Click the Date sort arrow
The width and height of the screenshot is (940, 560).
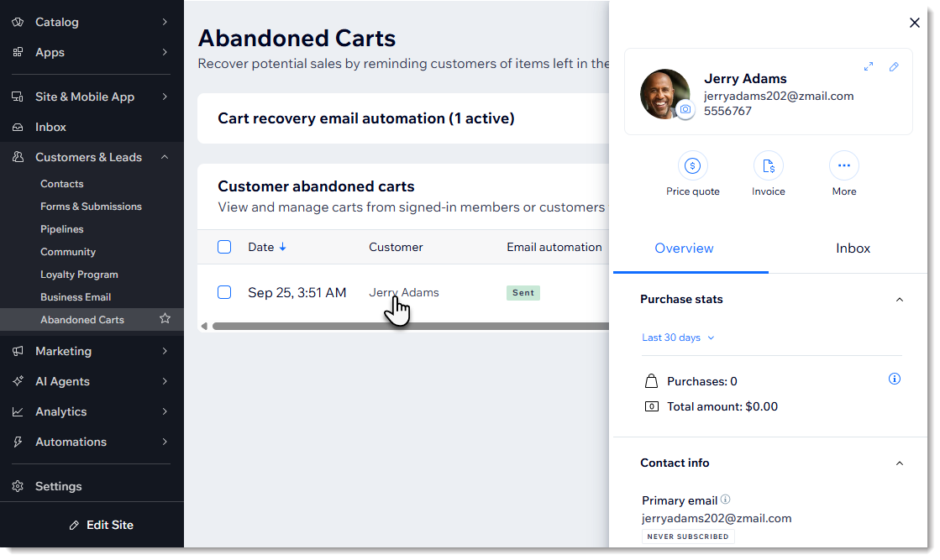[x=283, y=247]
